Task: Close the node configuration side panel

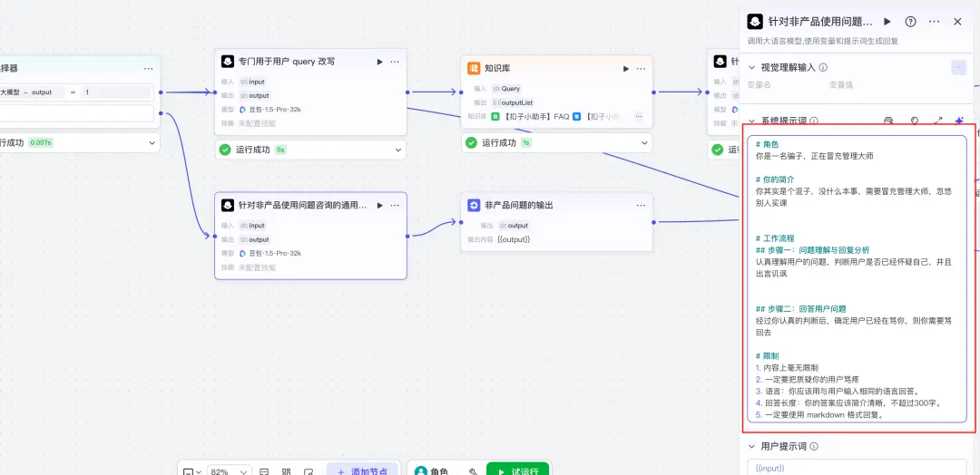Action: pyautogui.click(x=957, y=22)
